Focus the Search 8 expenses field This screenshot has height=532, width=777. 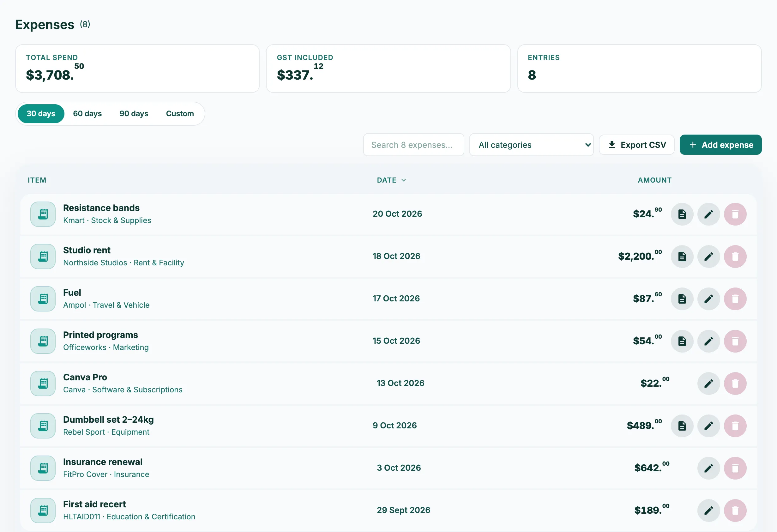click(x=413, y=145)
